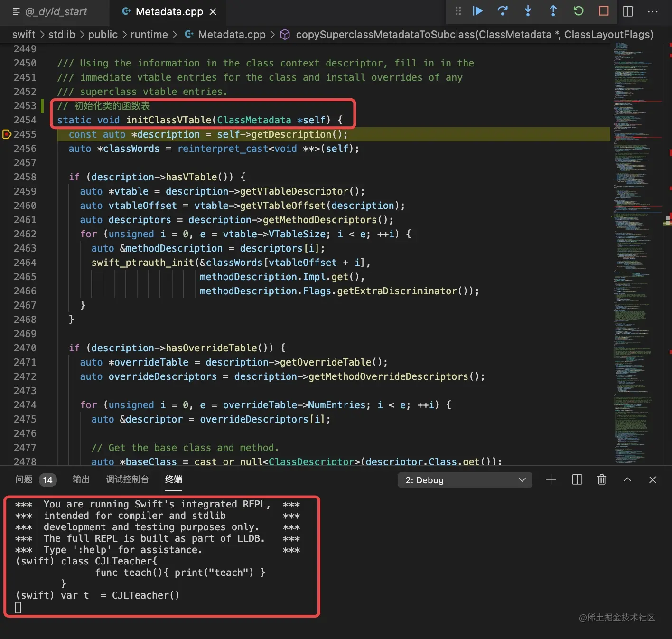Click hasVTable call on line 2458
The height and width of the screenshot is (639, 672).
pos(191,177)
